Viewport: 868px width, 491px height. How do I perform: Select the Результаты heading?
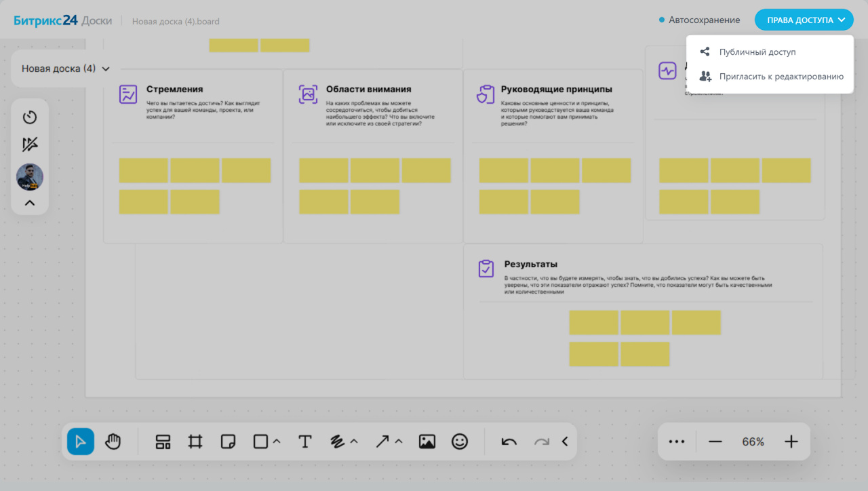531,264
